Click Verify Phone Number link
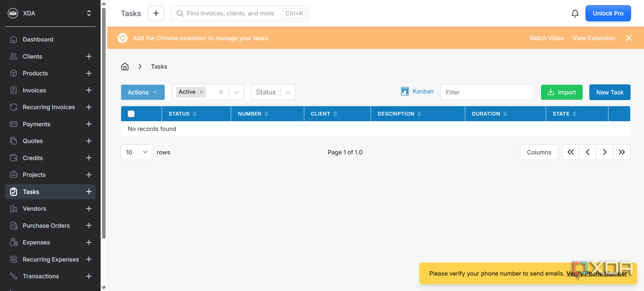644x291 pixels. tap(597, 274)
